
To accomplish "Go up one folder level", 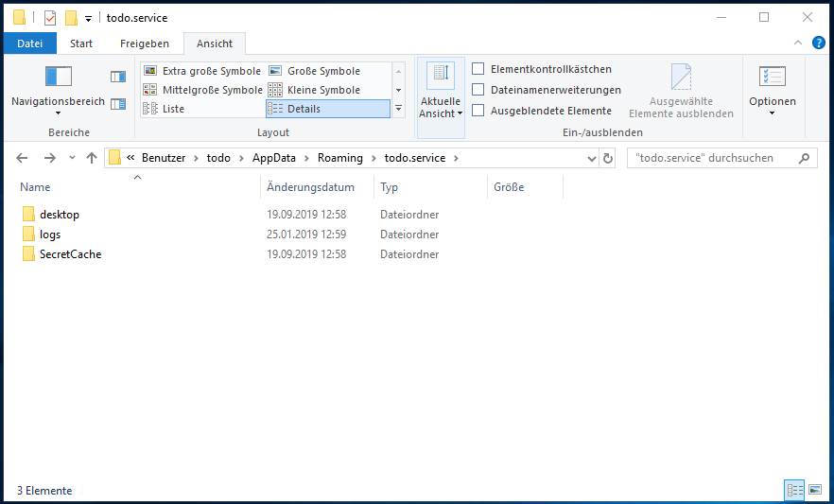I will pos(92,158).
